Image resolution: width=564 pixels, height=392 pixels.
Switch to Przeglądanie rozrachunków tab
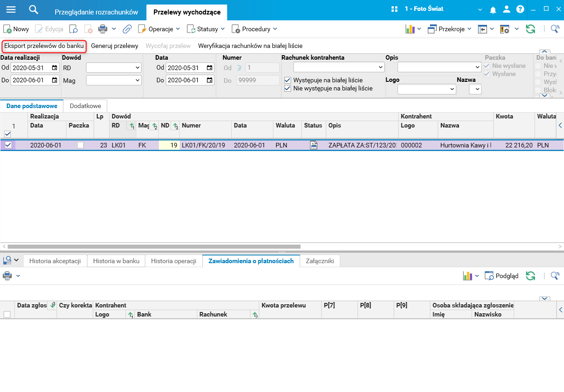[96, 12]
